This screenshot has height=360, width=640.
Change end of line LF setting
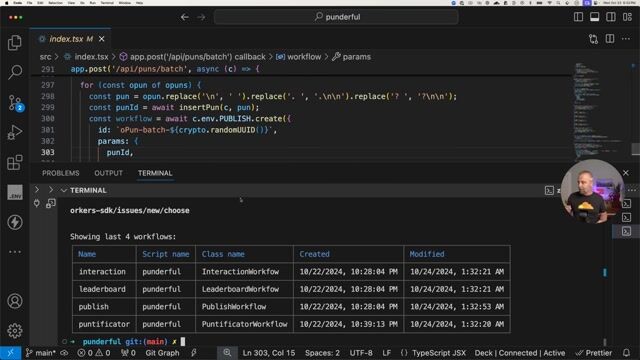coord(387,353)
